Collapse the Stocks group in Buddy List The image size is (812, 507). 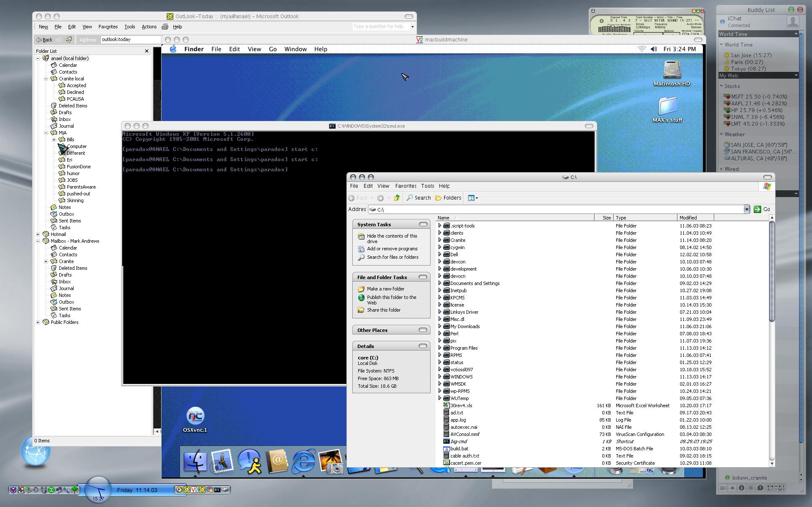[722, 86]
